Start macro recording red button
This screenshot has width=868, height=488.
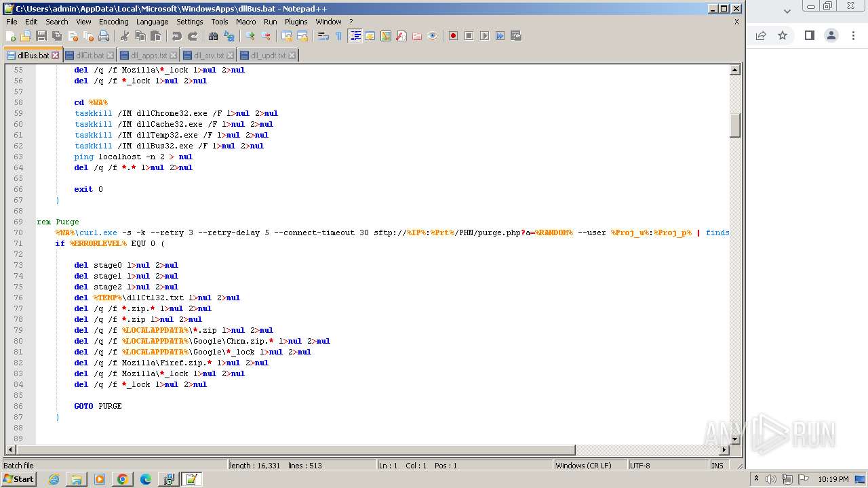click(453, 36)
